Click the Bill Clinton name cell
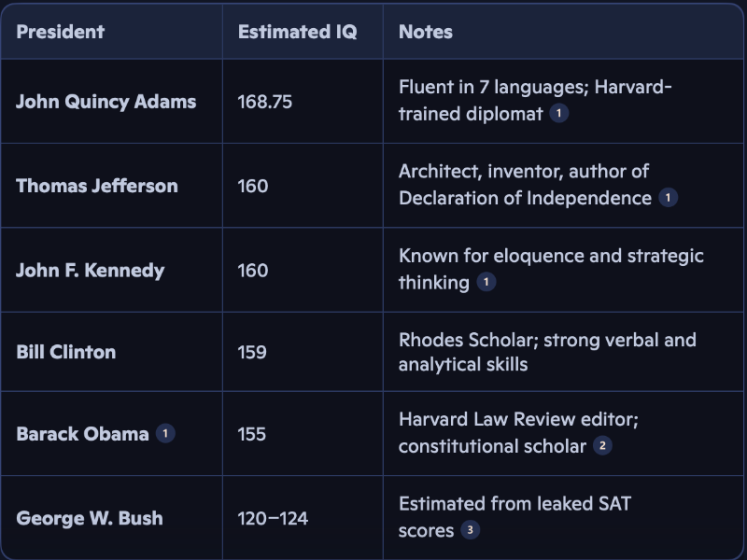 [x=65, y=352]
